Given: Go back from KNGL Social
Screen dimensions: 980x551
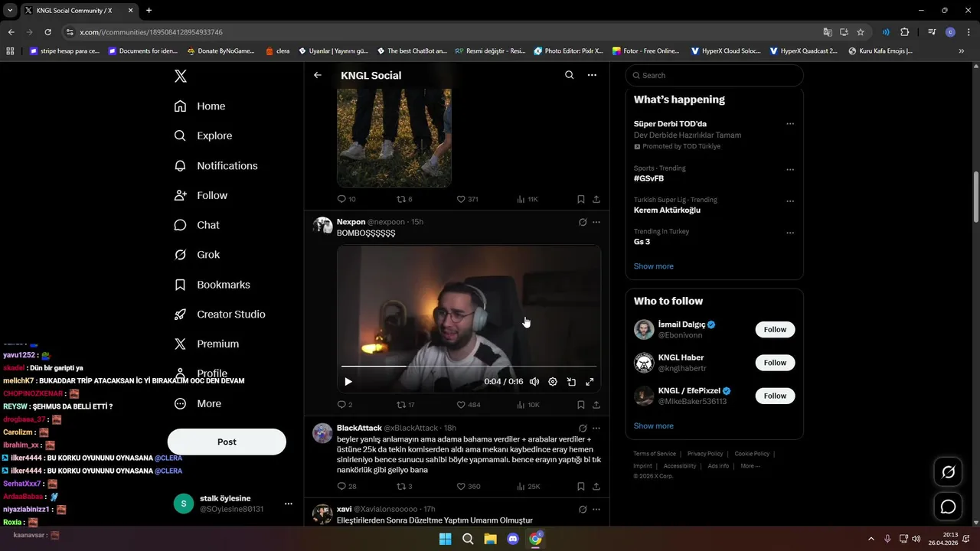Looking at the screenshot, I should coord(318,75).
